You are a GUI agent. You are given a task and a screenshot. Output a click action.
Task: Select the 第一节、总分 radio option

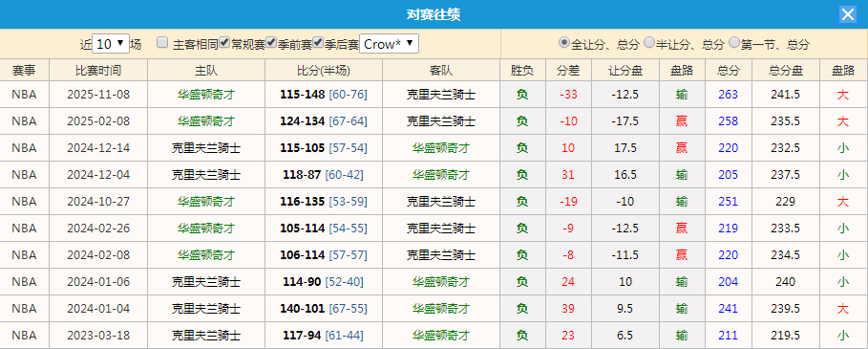pos(734,43)
